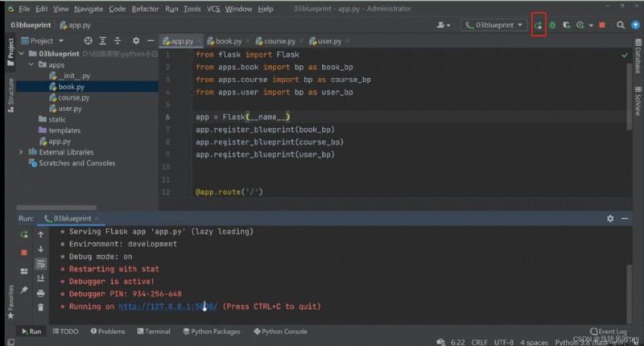Expand all in Project panel
The height and width of the screenshot is (346, 644).
pyautogui.click(x=103, y=40)
